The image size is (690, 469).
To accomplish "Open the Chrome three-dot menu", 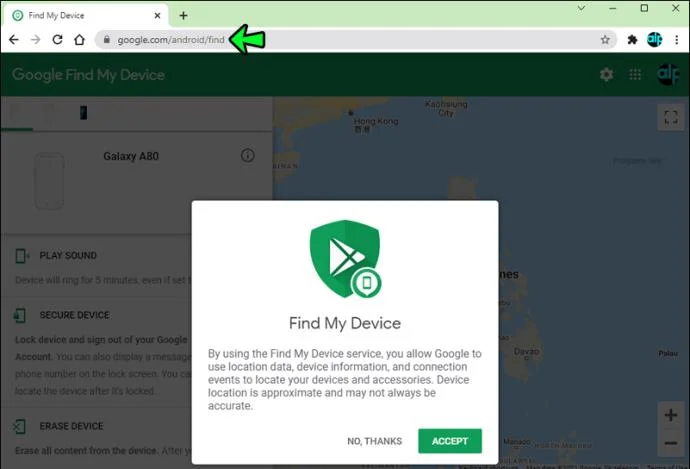I will tap(677, 40).
